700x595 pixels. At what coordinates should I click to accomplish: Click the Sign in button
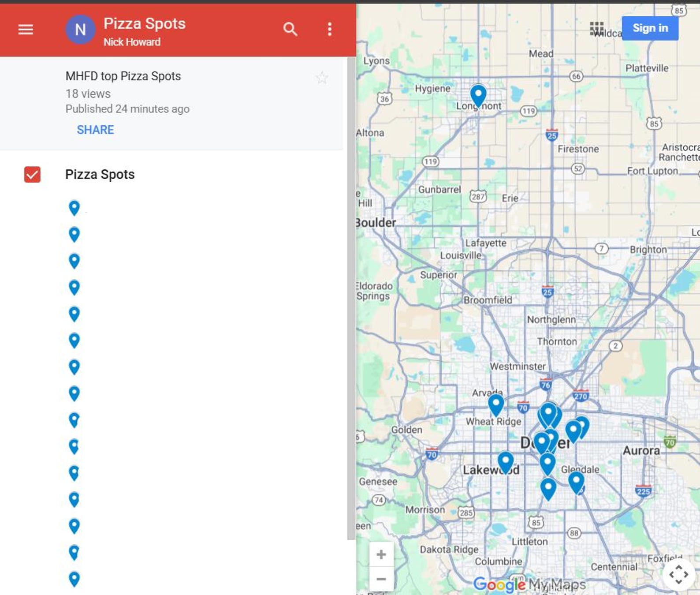pyautogui.click(x=650, y=28)
